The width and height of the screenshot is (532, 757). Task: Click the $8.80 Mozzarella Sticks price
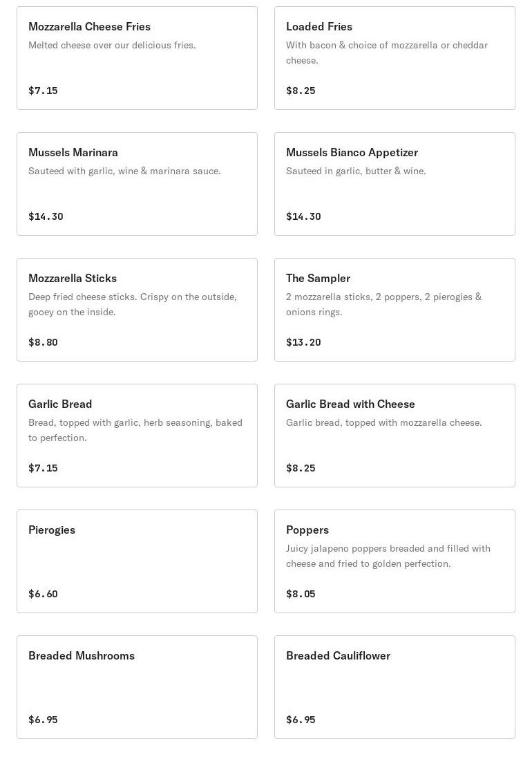[x=43, y=342]
